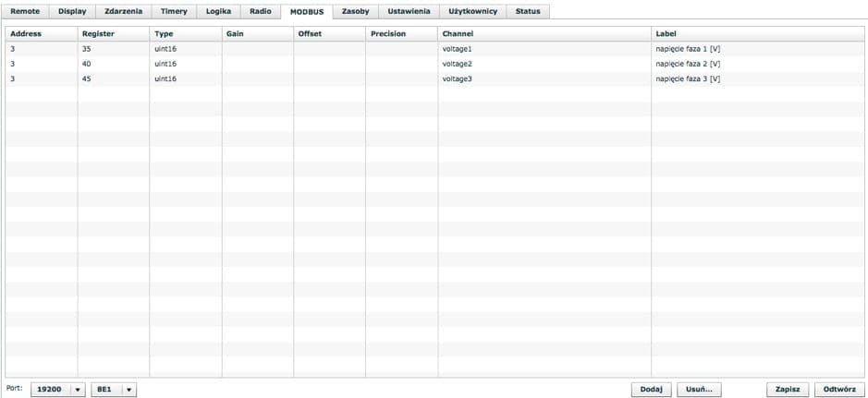
Task: Select the Timery tab
Action: (x=174, y=11)
